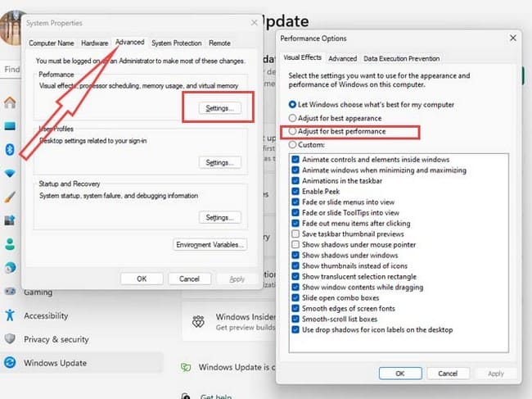Viewport: 532px width, 399px height.
Task: Switch to the Hardware tab in System Properties
Action: point(94,43)
